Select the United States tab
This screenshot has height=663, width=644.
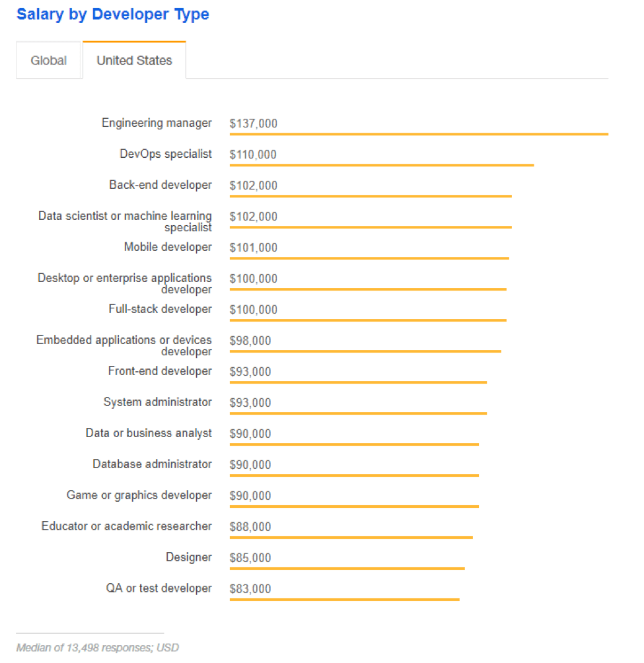pos(133,59)
